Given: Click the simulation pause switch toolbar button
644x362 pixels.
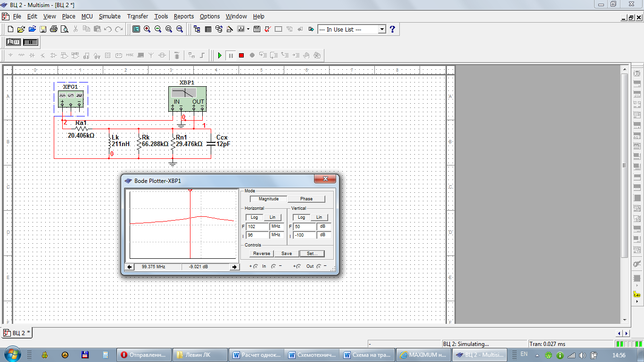Looking at the screenshot, I should [x=30, y=42].
